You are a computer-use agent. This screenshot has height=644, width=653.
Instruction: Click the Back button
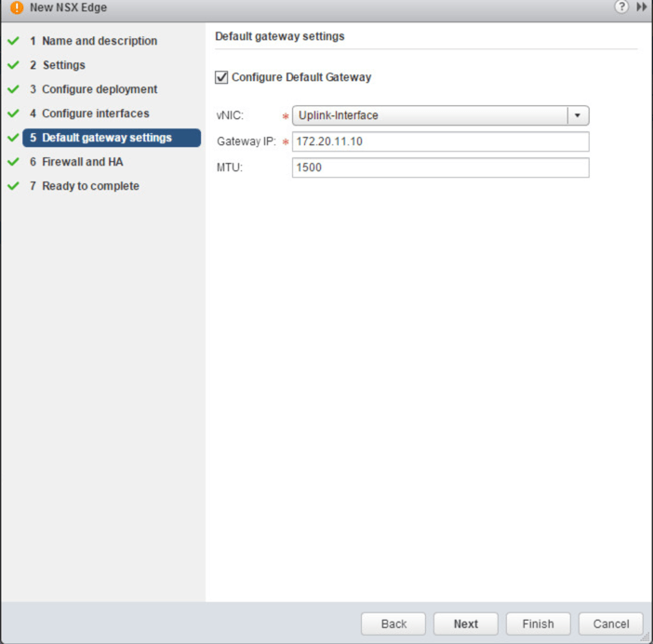393,624
